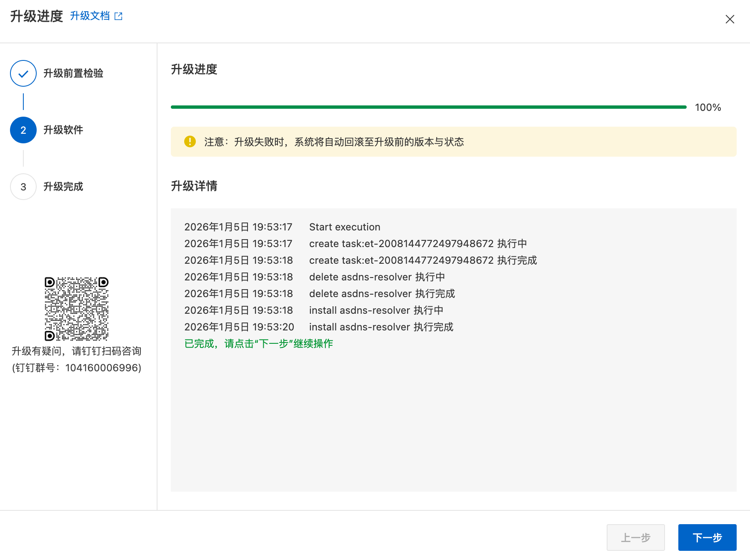750x560 pixels.
Task: Click the 升级有疑问，请钉钉扫码咨询 text
Action: click(77, 351)
